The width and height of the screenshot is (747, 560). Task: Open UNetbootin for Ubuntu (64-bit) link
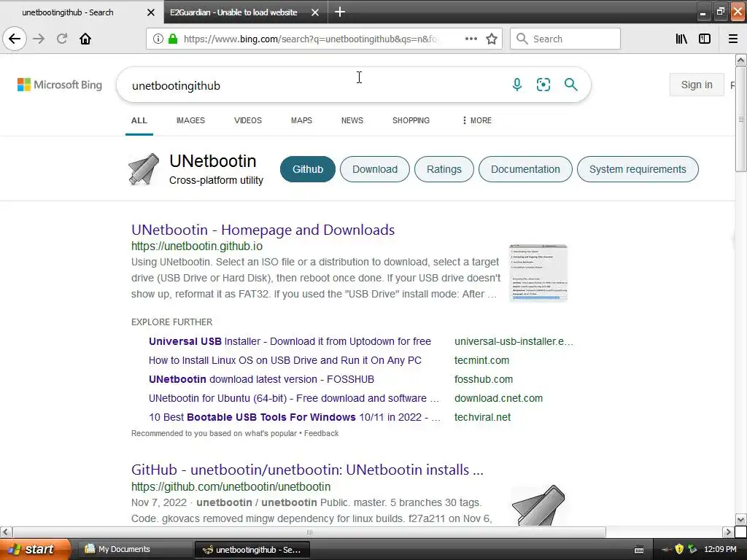pos(293,398)
